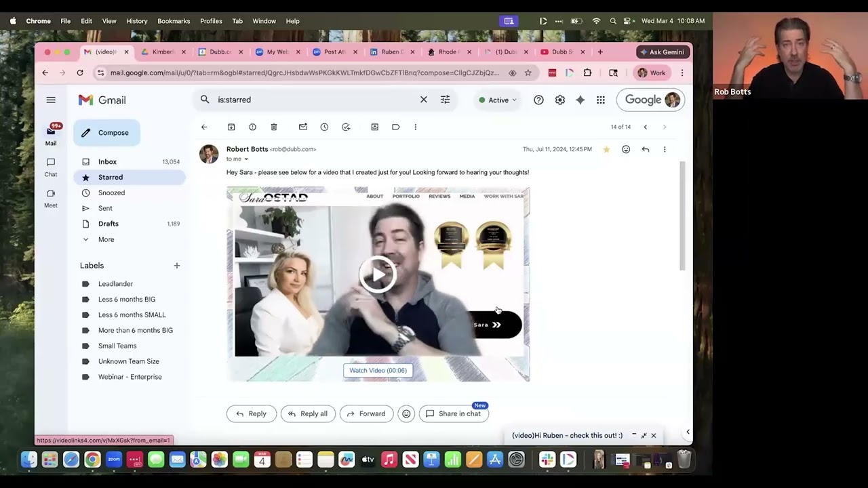Bookmark this page with the star icon

pyautogui.click(x=528, y=73)
